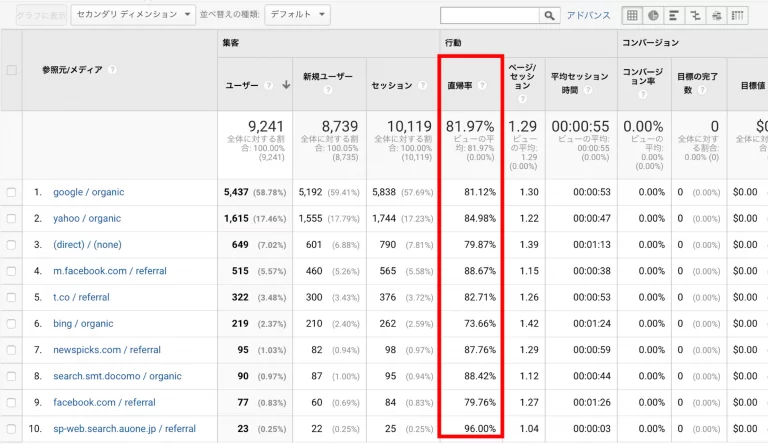Sort by the 新規ユーザー column header
The width and height of the screenshot is (768, 444).
328,76
